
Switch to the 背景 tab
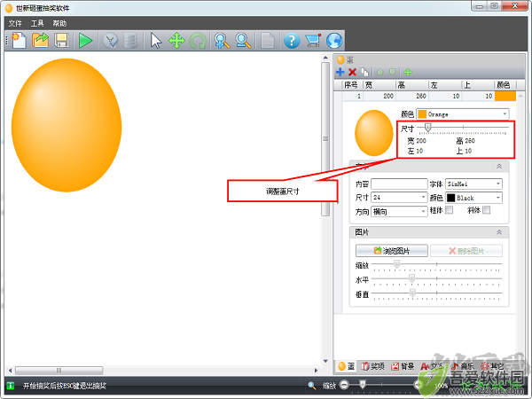pyautogui.click(x=403, y=366)
